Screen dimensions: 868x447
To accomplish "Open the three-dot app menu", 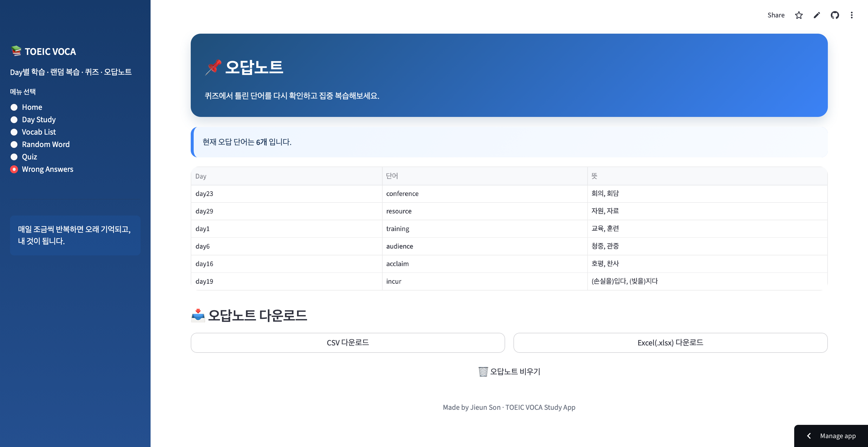I will click(851, 15).
